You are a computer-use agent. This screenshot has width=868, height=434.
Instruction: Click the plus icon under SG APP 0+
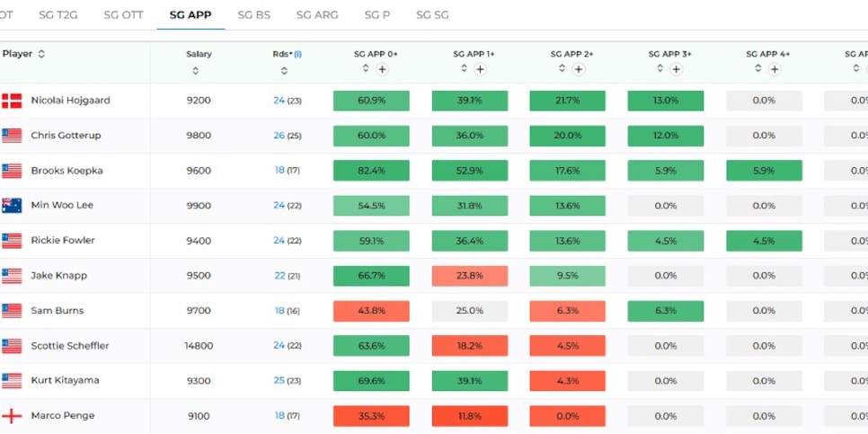tap(382, 69)
